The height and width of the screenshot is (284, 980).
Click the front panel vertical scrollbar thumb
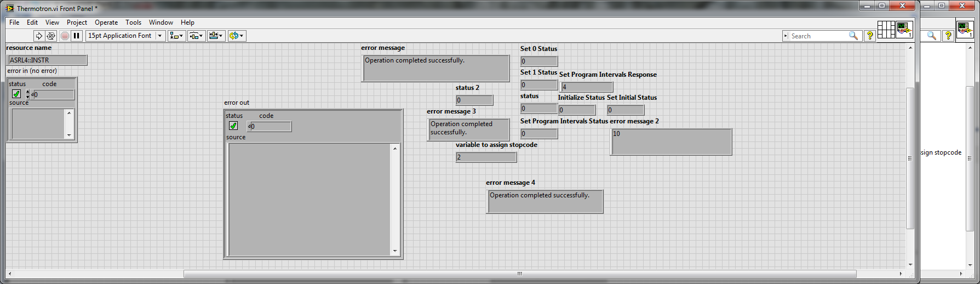pos(910,158)
